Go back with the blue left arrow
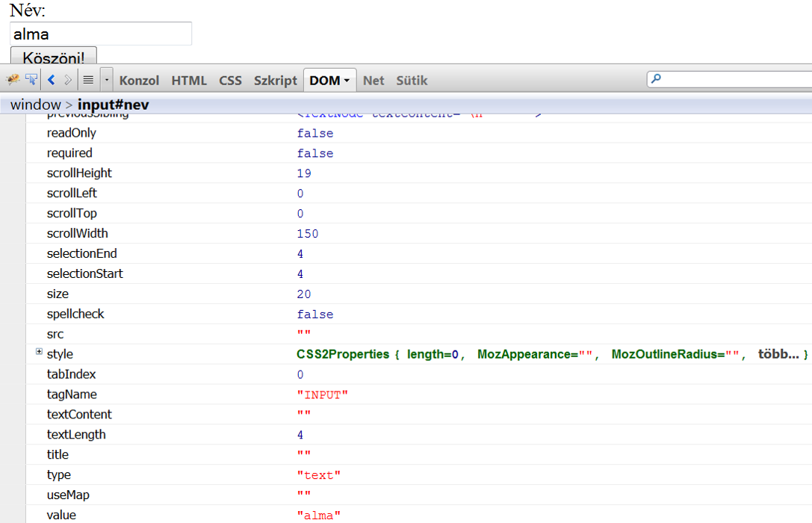This screenshot has height=523, width=812. pyautogui.click(x=52, y=80)
